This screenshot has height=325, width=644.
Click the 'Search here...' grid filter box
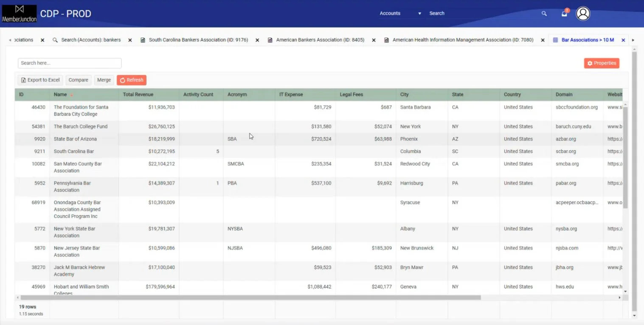click(70, 63)
